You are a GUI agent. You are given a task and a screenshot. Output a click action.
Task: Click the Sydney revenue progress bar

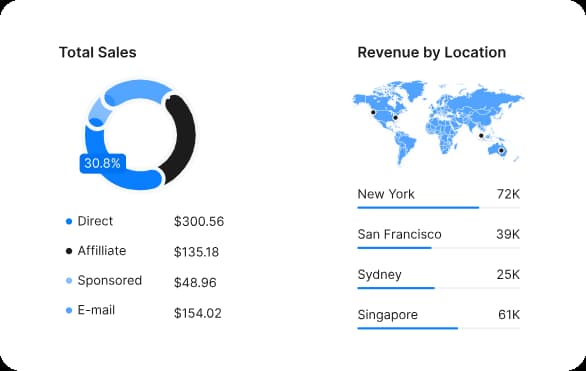(438, 288)
